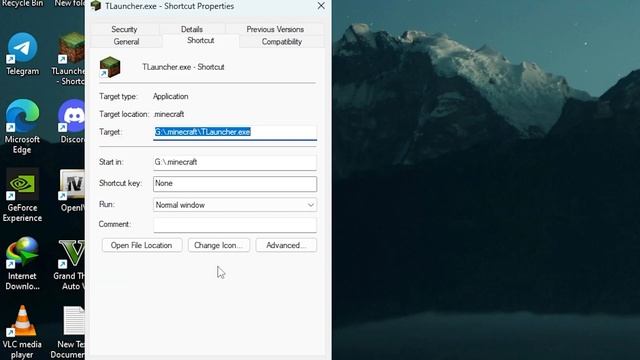
Task: Click the Target path field
Action: click(x=235, y=132)
